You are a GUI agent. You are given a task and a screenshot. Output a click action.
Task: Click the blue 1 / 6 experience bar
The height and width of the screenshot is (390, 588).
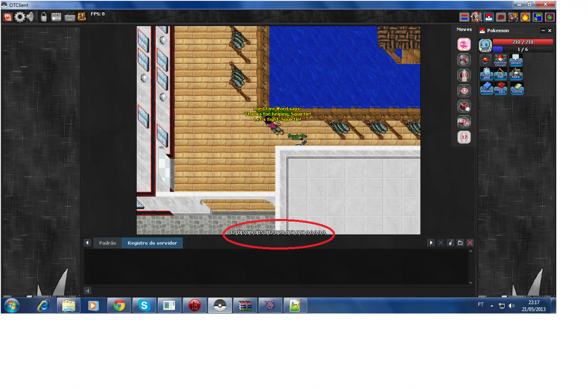[523, 49]
